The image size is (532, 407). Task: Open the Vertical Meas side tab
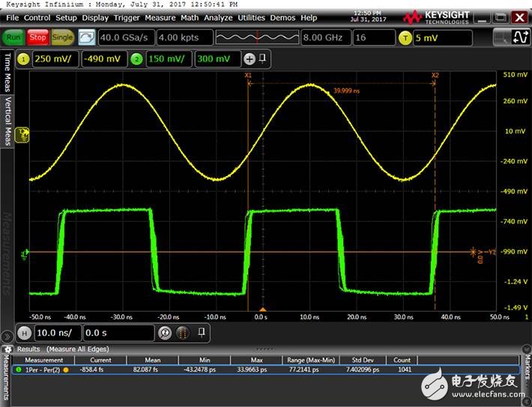click(x=7, y=121)
